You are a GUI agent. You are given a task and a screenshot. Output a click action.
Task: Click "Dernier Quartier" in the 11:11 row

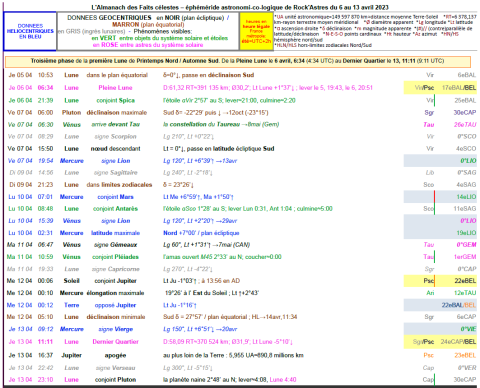coord(115,342)
